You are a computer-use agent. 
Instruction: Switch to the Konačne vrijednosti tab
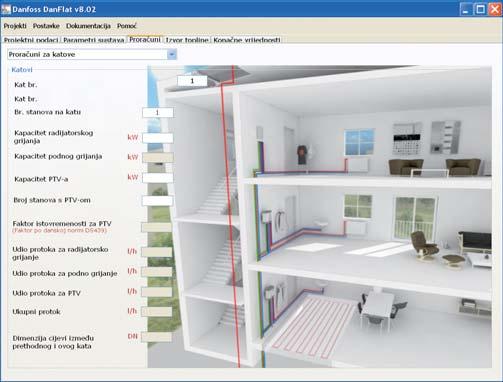click(x=247, y=40)
